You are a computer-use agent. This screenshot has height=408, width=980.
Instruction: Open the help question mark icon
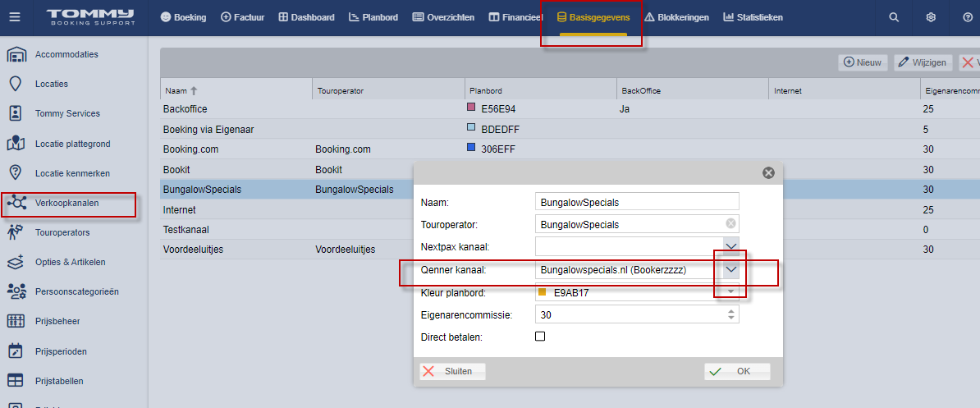[968, 17]
